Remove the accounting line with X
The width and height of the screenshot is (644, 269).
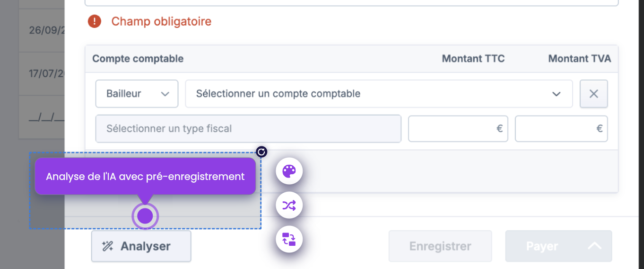point(594,94)
